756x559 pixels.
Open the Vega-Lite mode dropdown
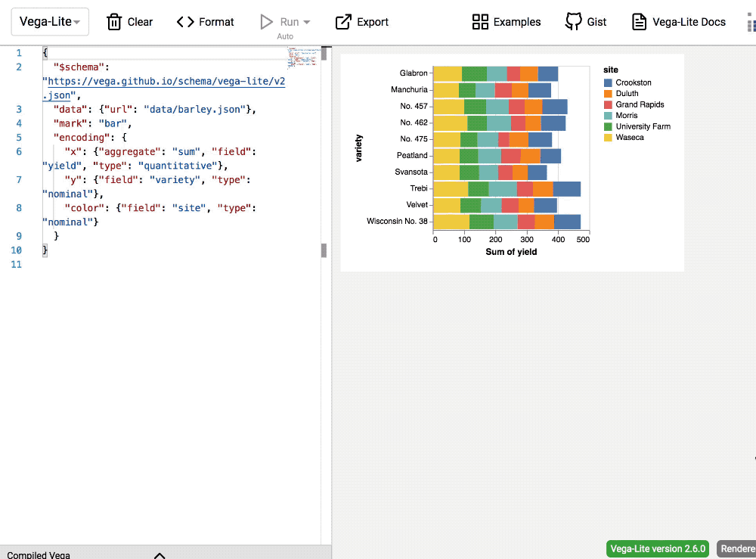point(50,22)
